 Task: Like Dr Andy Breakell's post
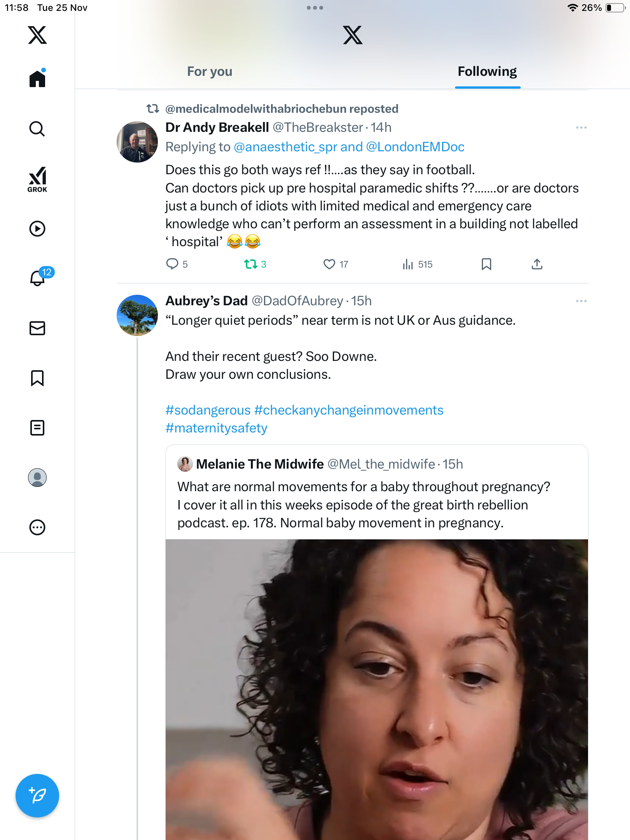point(329,264)
